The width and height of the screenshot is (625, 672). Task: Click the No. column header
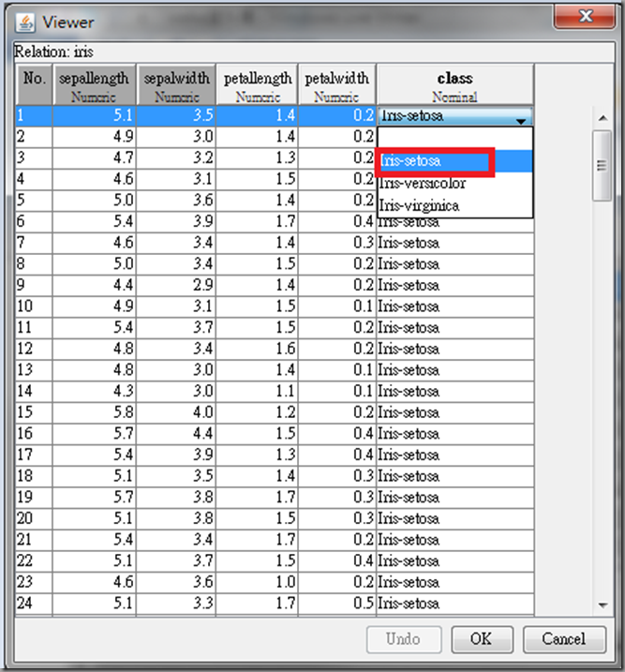[x=34, y=85]
